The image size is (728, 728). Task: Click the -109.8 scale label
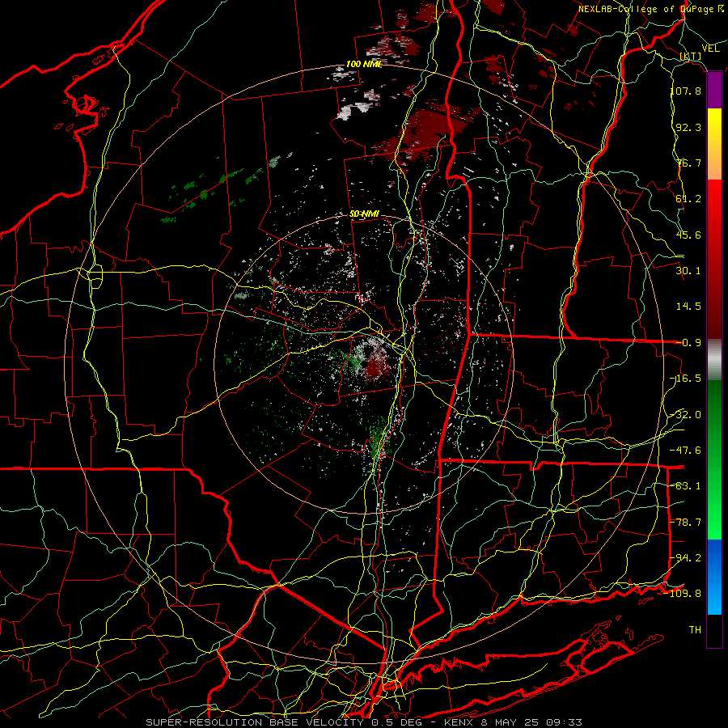pos(683,594)
